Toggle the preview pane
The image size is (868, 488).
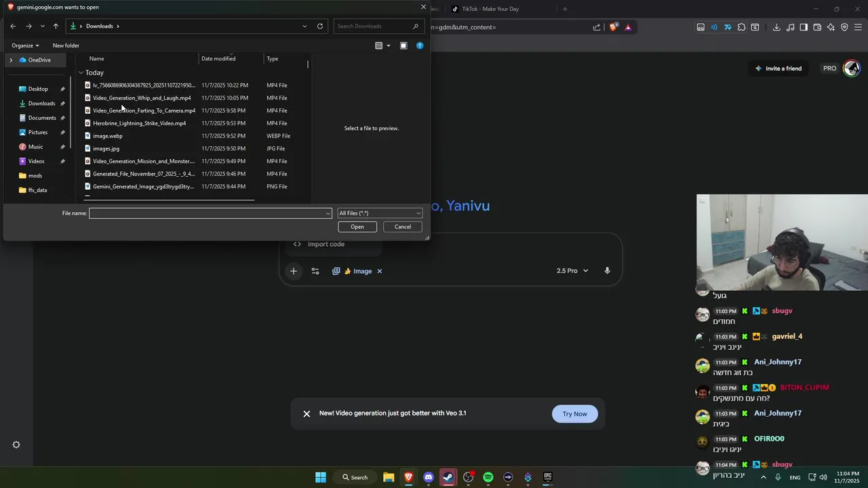click(x=403, y=46)
